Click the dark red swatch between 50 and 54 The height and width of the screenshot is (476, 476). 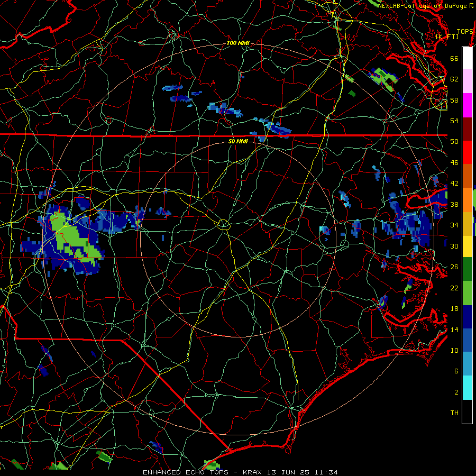point(467,129)
